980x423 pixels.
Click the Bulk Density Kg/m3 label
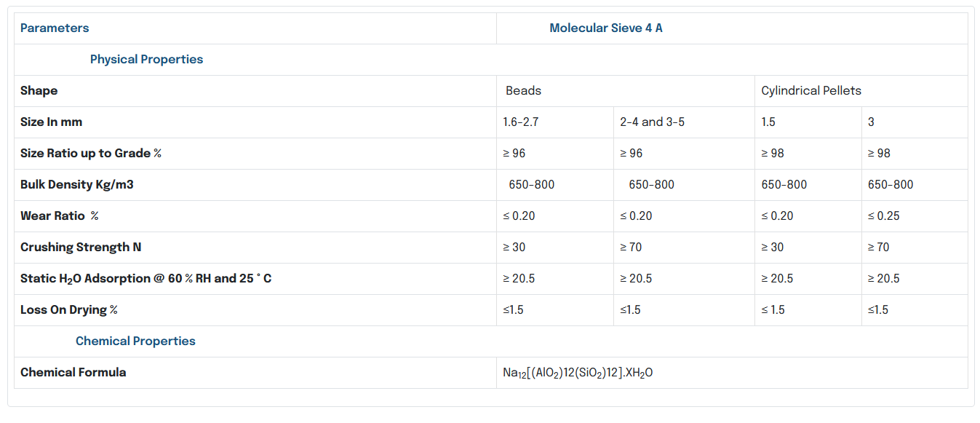[x=76, y=185]
